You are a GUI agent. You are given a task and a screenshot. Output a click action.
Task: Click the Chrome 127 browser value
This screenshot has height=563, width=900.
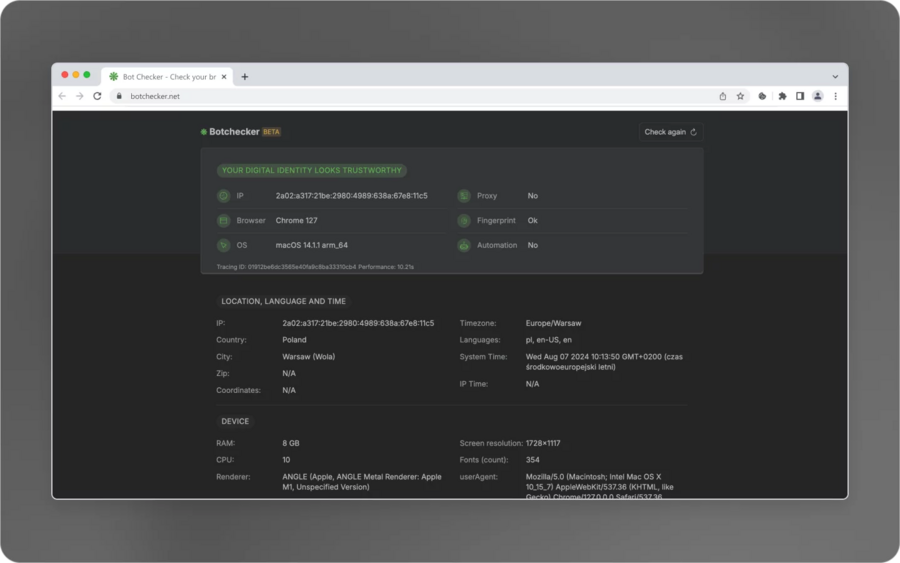[x=296, y=220]
